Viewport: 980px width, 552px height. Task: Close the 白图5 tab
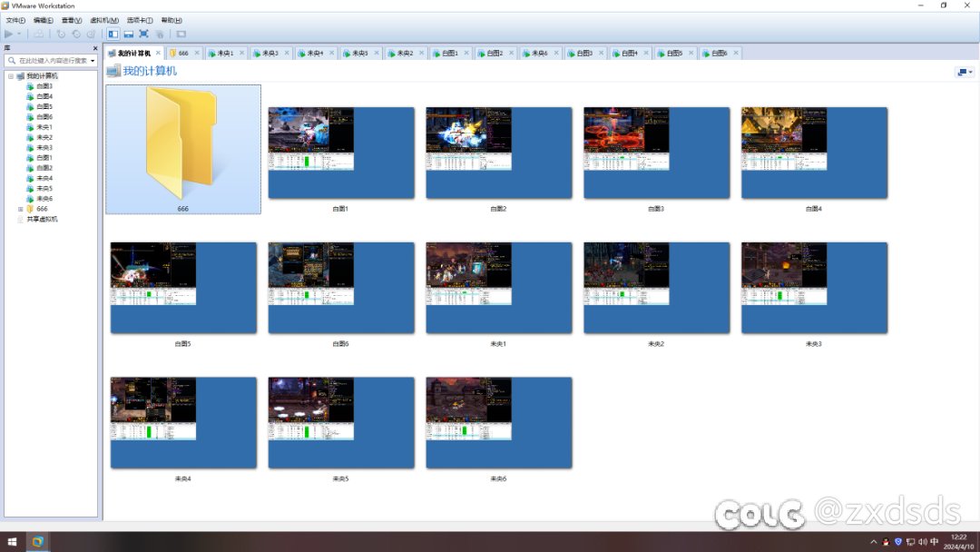691,53
